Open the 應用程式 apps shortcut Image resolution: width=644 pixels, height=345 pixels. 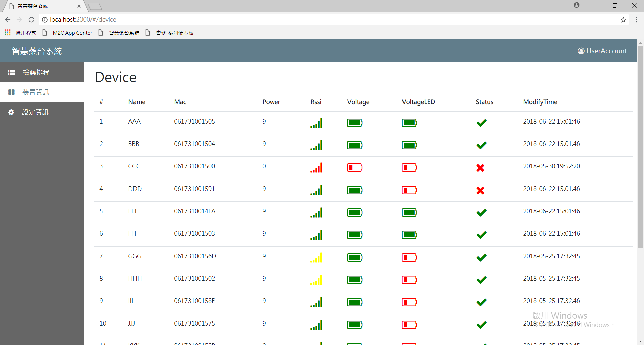(20, 33)
